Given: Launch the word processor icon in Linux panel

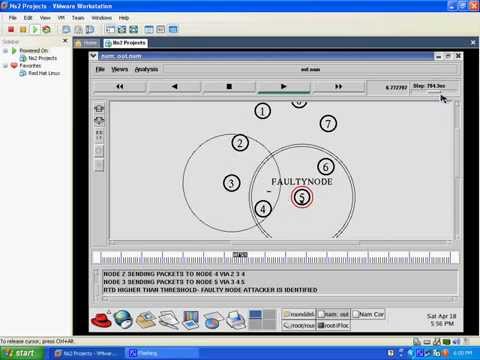Looking at the screenshot, I should point(168,319).
